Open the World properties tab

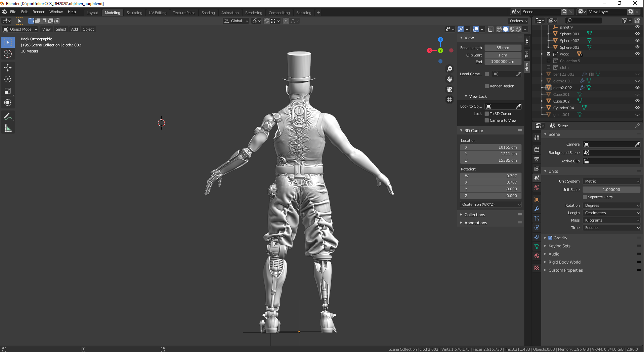point(537,187)
